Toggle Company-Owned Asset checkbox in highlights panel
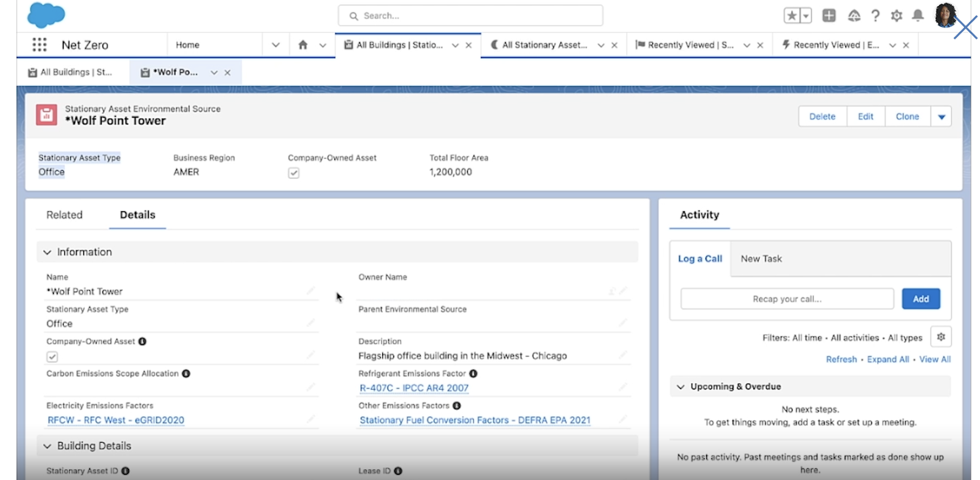This screenshot has height=480, width=980. click(x=294, y=173)
